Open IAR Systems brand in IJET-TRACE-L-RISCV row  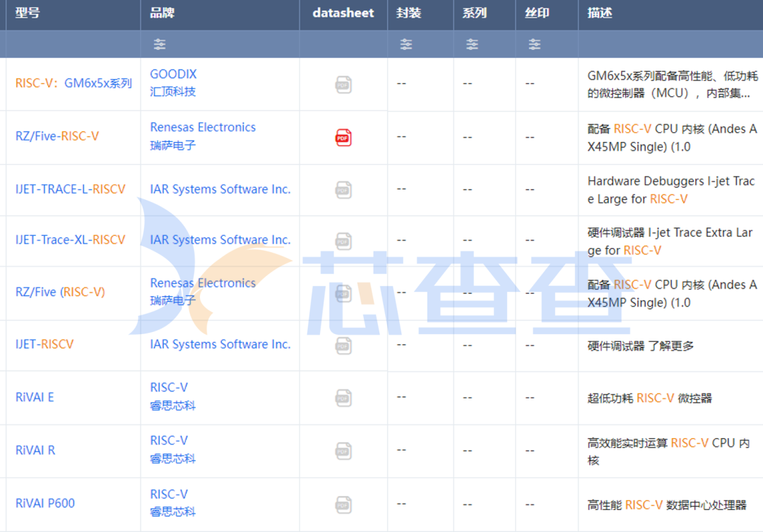point(220,189)
